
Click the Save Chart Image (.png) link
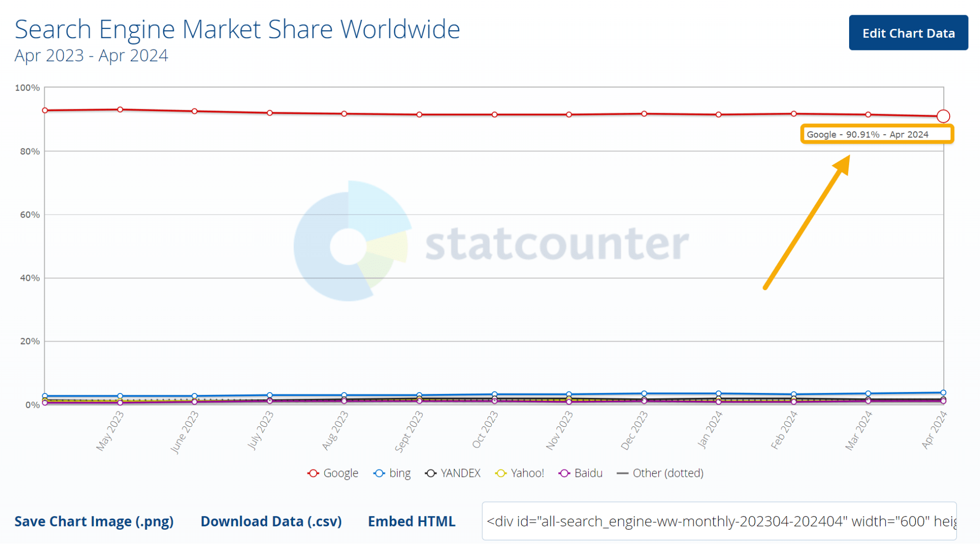coord(94,521)
